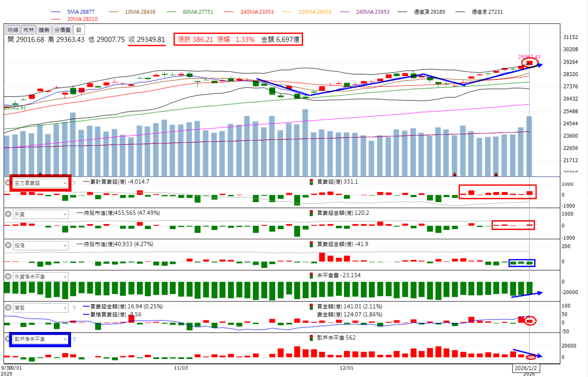The height and width of the screenshot is (377, 588).
Task: Close the 散戶淨未平倉 indicator panel
Action: coord(8,339)
